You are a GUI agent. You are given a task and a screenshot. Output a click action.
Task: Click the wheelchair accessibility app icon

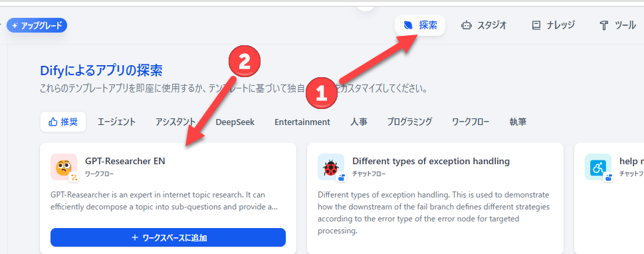pos(597,166)
